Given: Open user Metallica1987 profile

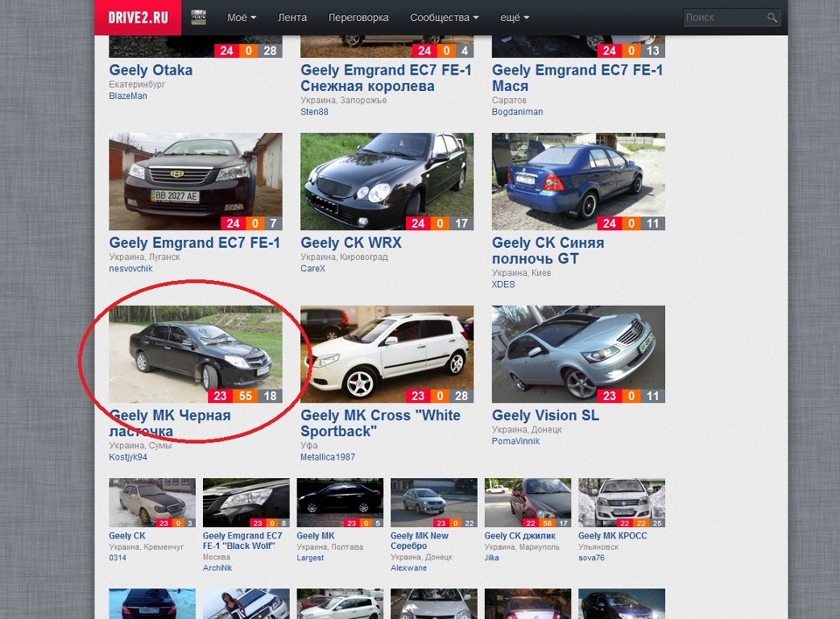Looking at the screenshot, I should (x=327, y=457).
